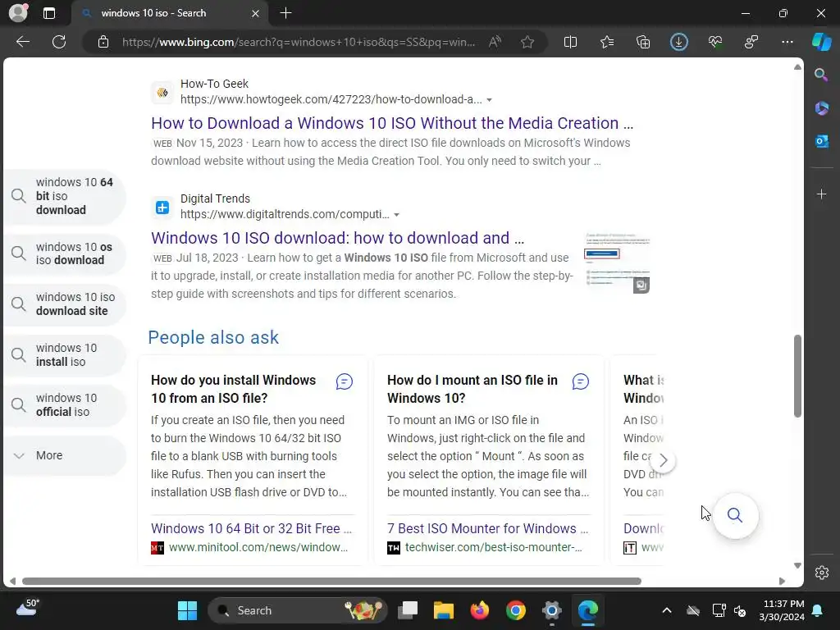Screen dimensions: 840x630
Task: Open Microsoft 365 sidebar icon
Action: point(821,108)
